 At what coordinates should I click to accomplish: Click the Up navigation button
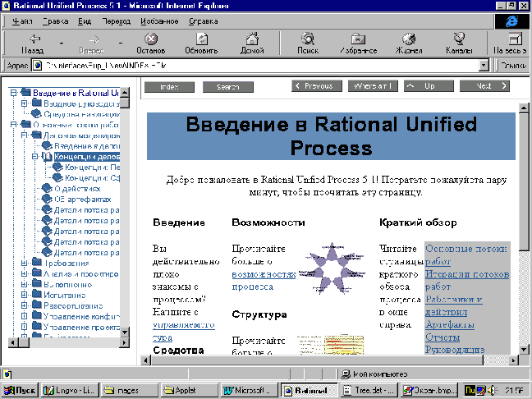[429, 86]
